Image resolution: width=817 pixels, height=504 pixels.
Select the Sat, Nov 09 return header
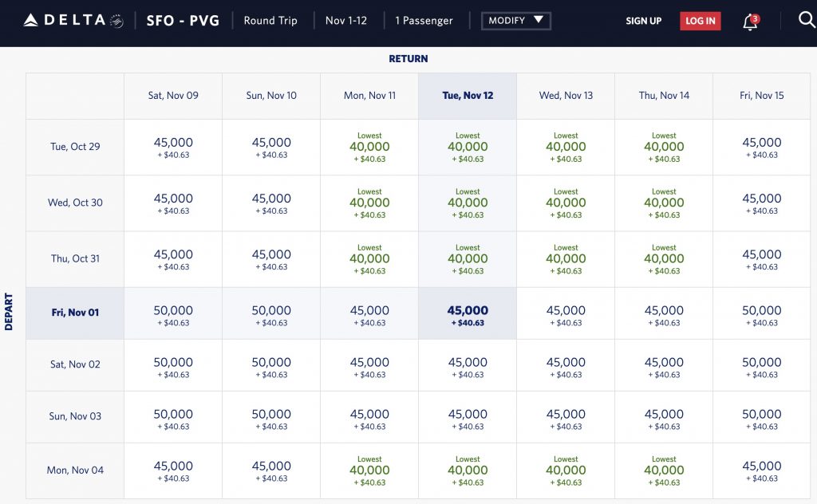click(x=173, y=96)
